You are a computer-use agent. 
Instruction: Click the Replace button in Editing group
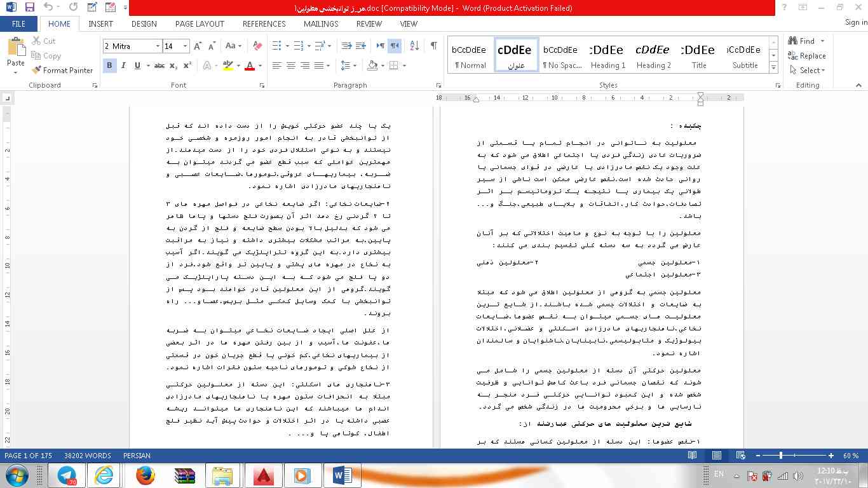click(806, 56)
